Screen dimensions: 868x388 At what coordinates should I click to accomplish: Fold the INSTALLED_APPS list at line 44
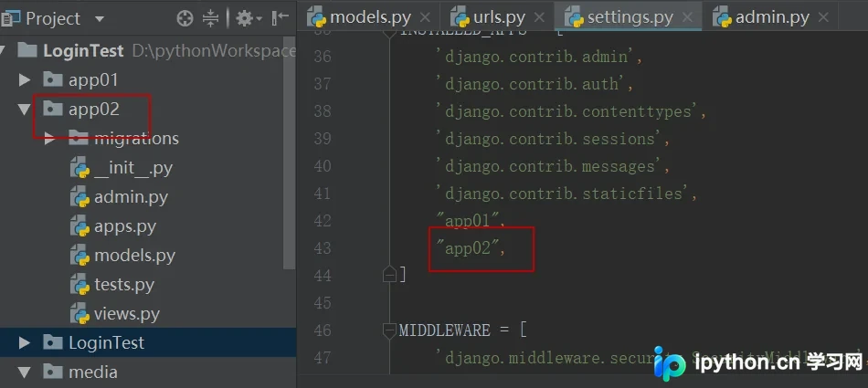coord(390,275)
